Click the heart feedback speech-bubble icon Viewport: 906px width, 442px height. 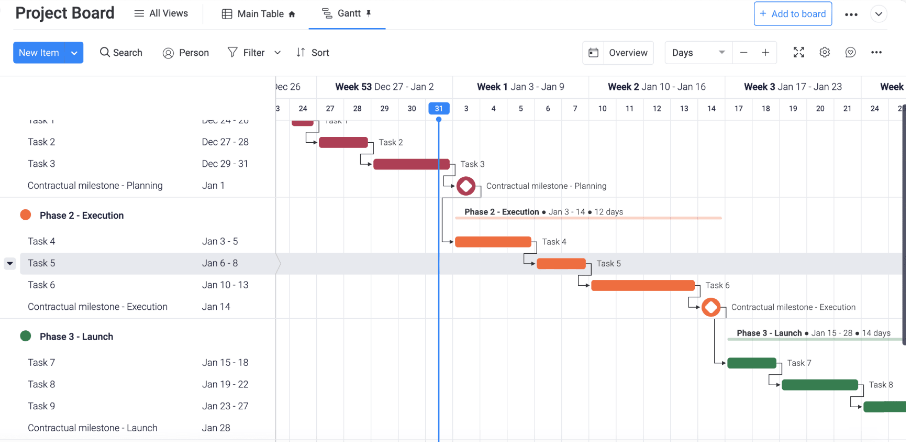[851, 52]
